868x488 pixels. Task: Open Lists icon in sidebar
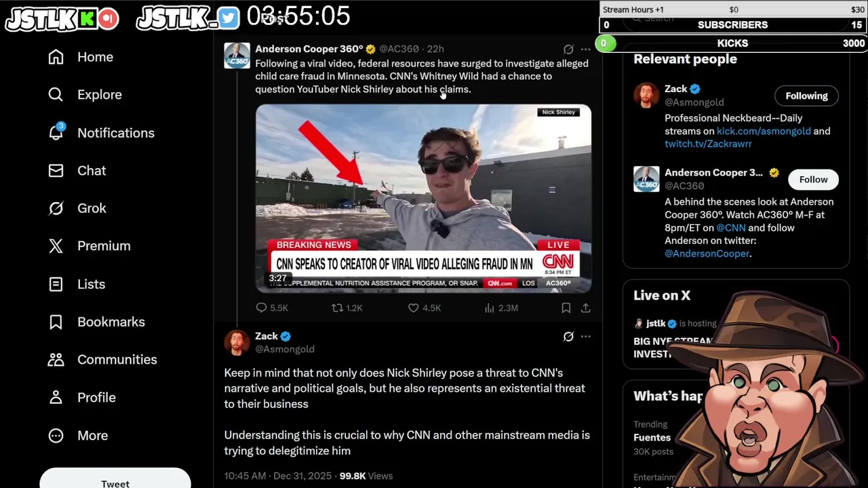point(56,284)
